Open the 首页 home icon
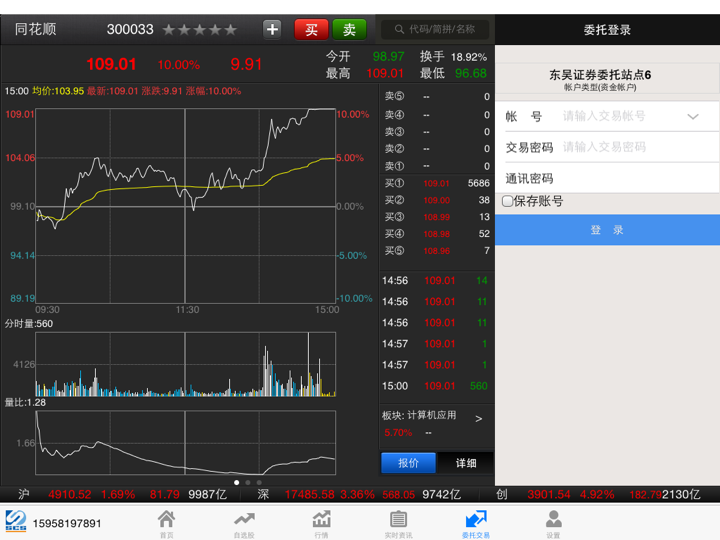The height and width of the screenshot is (540, 720). pos(166,522)
